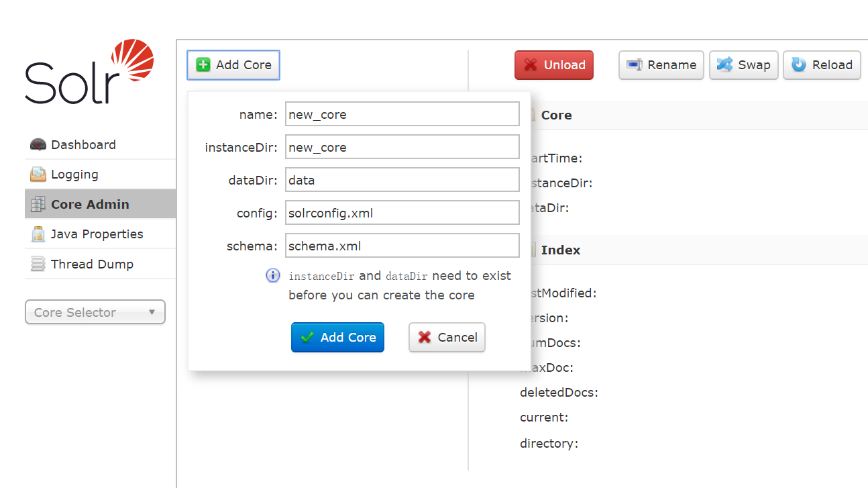
Task: Focus the name input field
Action: [402, 114]
